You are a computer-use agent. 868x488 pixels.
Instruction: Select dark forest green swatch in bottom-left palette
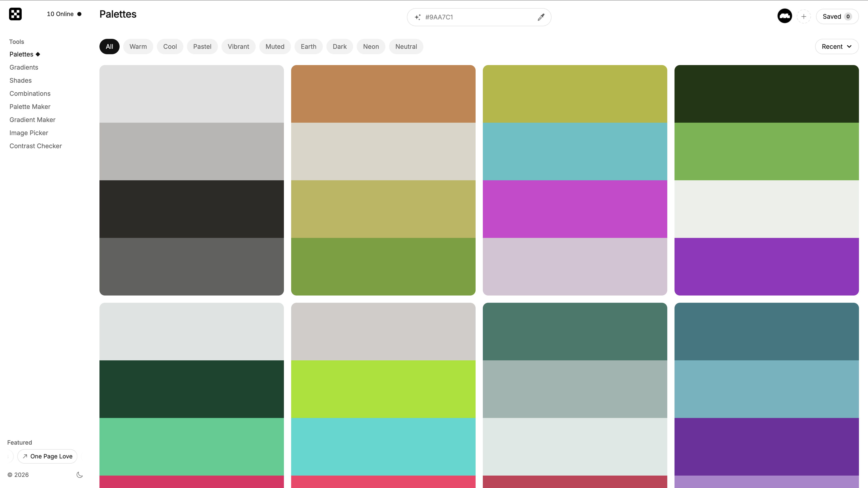coord(191,389)
